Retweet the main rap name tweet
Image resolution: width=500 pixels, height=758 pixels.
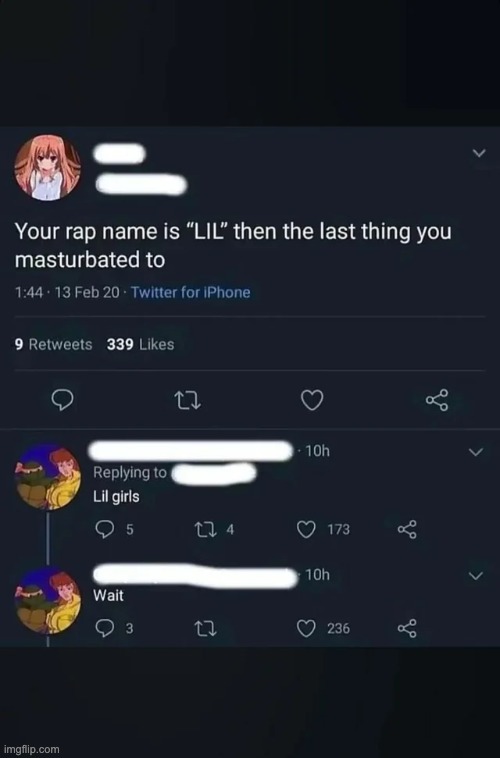(187, 401)
